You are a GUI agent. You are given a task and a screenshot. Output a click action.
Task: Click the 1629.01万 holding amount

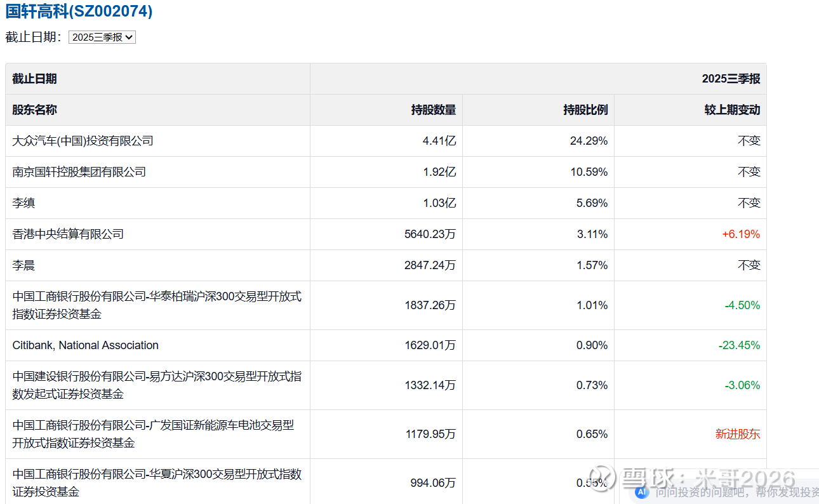[430, 345]
